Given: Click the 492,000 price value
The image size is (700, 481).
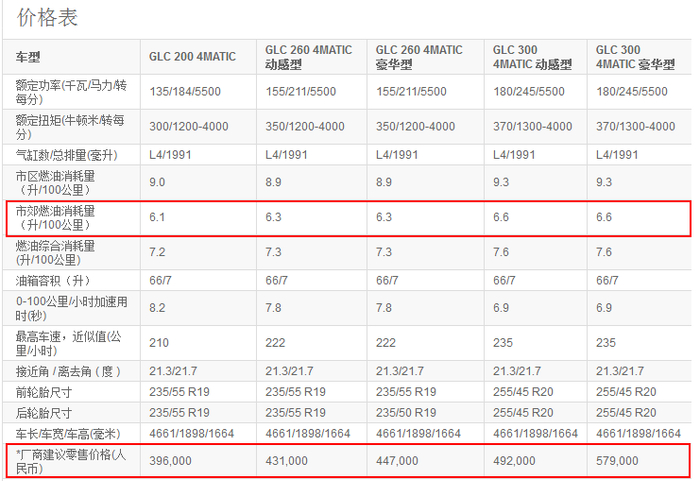Looking at the screenshot, I should click(x=514, y=461).
